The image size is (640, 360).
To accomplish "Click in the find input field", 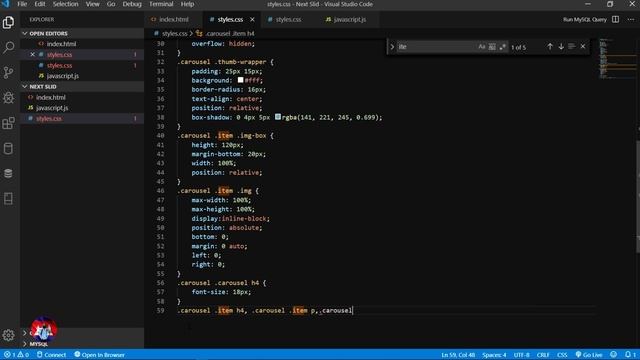I will click(x=436, y=47).
